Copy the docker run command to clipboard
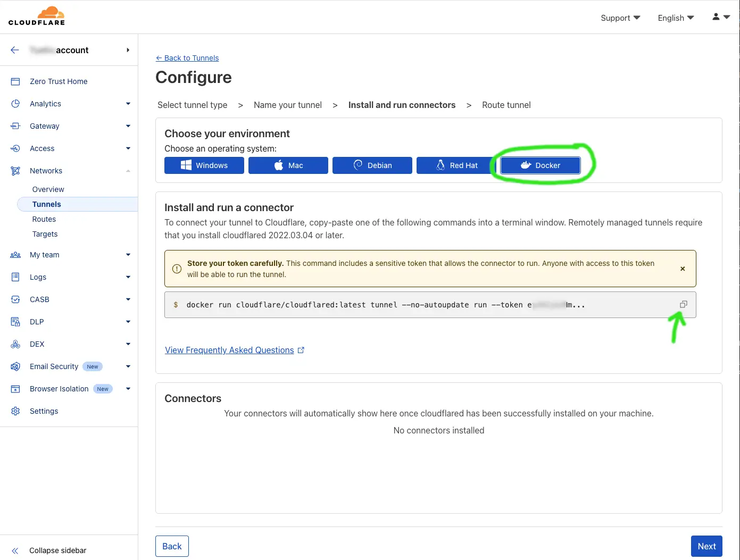 683,304
